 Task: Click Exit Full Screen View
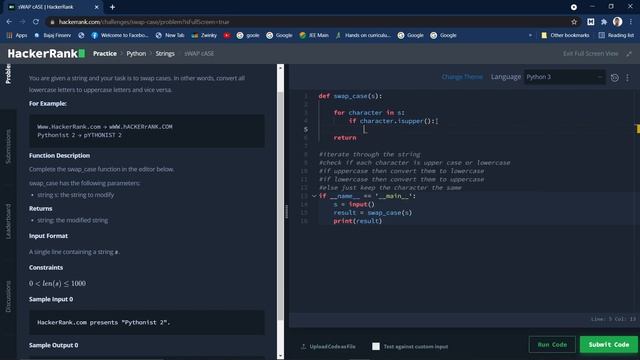(590, 53)
